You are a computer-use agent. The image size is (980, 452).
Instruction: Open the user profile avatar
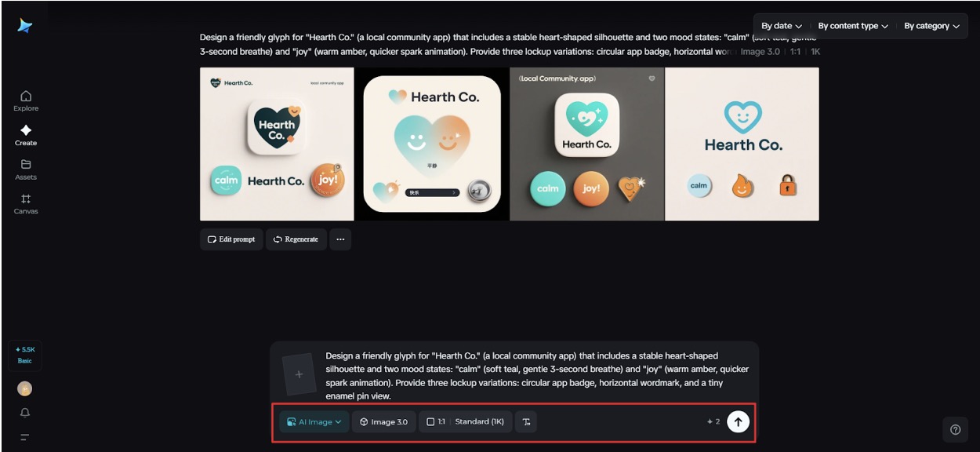[25, 388]
